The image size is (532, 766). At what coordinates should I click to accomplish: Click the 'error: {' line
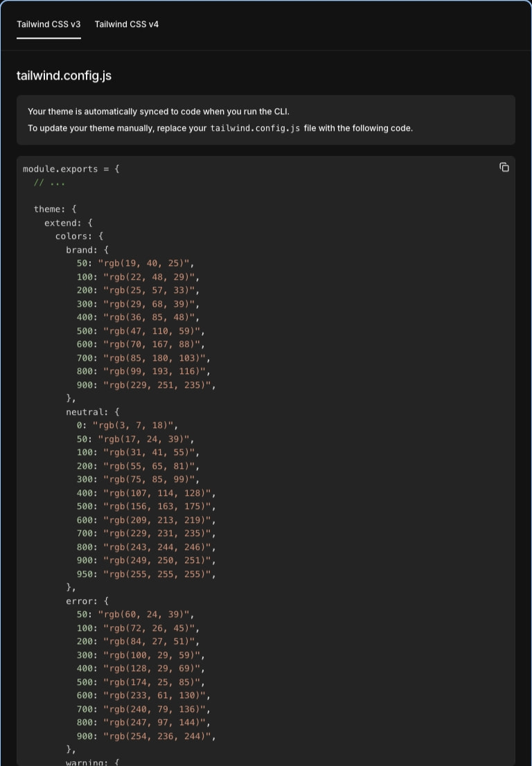point(87,601)
